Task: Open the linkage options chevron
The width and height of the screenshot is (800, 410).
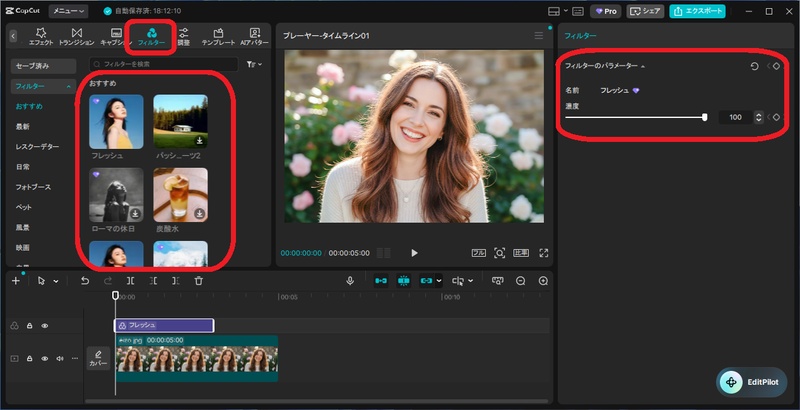Action: [x=439, y=281]
